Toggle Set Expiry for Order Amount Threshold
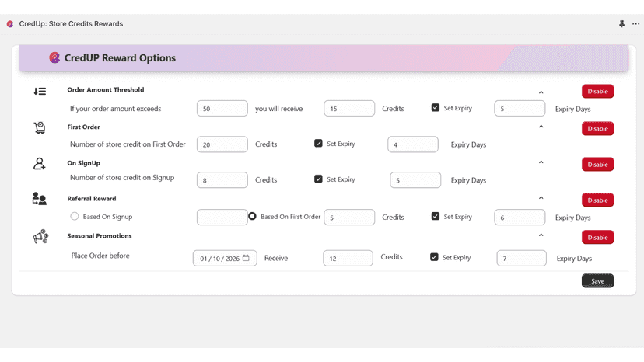This screenshot has height=362, width=644. point(436,107)
